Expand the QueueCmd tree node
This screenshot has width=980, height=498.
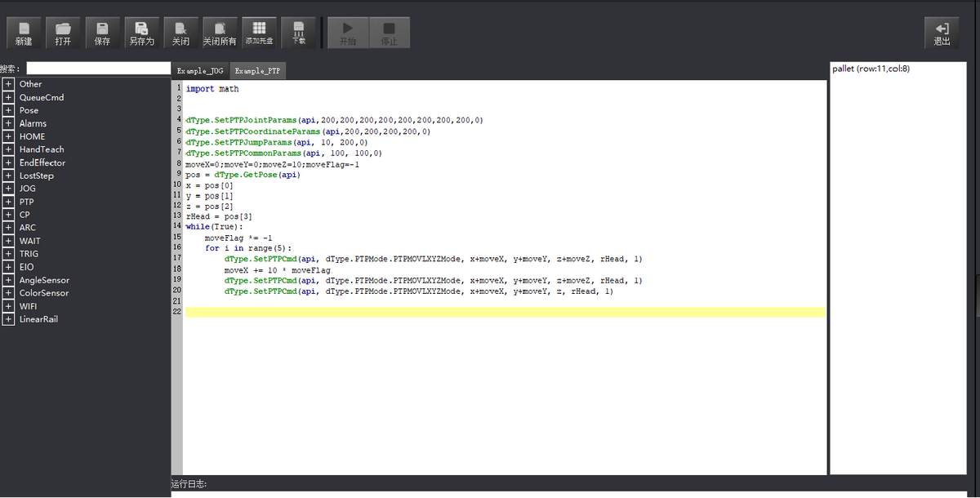(8, 97)
